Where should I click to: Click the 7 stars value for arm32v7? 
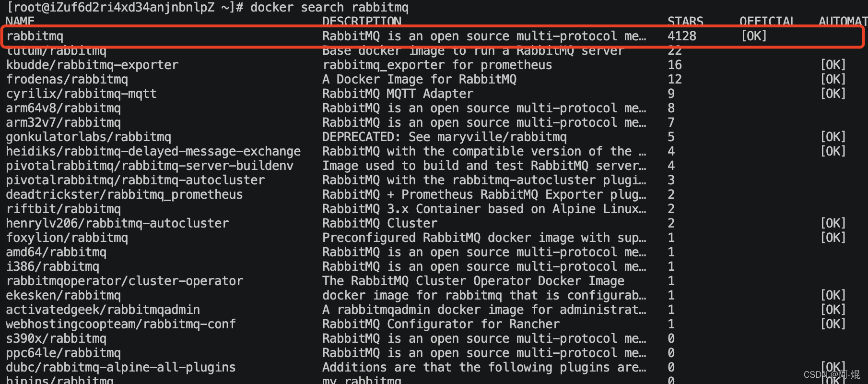click(671, 122)
